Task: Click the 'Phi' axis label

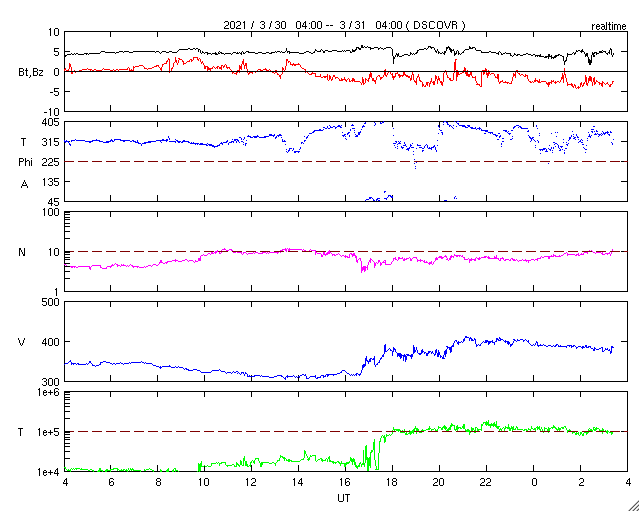Action: [x=25, y=162]
